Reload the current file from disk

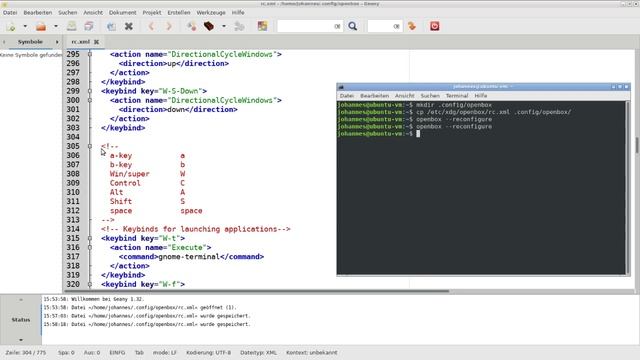(111, 27)
